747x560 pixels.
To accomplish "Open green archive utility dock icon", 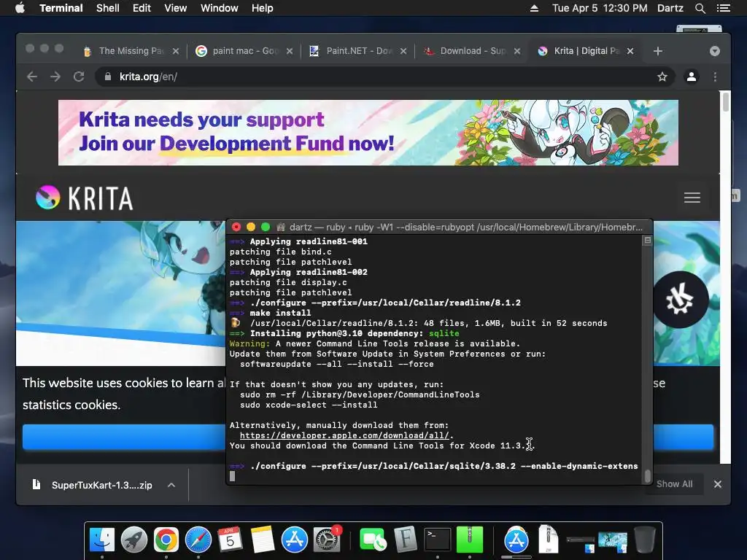I will [x=470, y=540].
